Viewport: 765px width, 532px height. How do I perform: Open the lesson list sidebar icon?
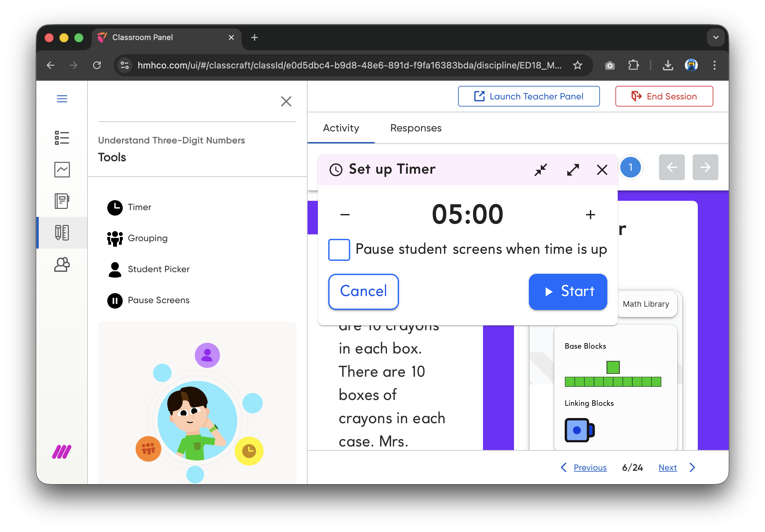62,138
